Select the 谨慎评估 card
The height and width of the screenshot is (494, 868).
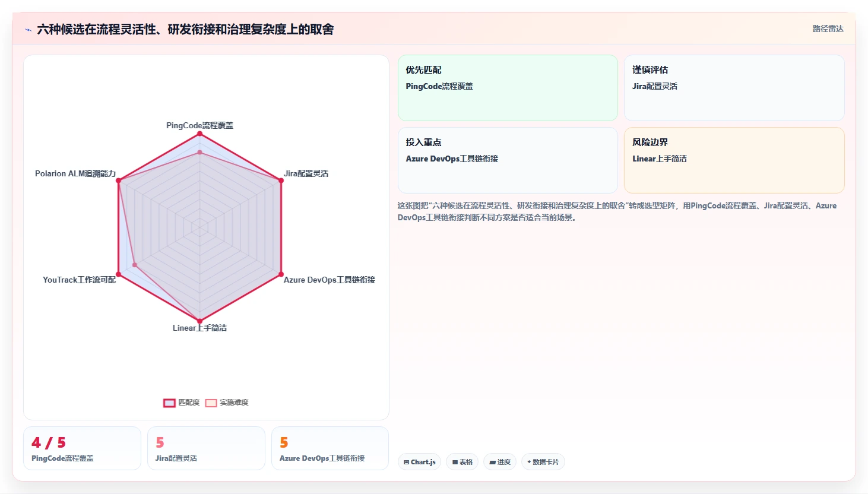(734, 88)
